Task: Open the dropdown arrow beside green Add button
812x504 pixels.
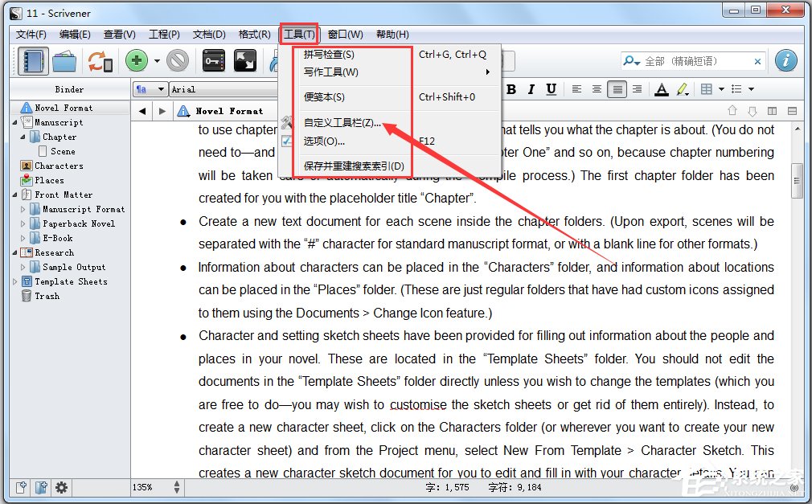Action: (x=157, y=61)
